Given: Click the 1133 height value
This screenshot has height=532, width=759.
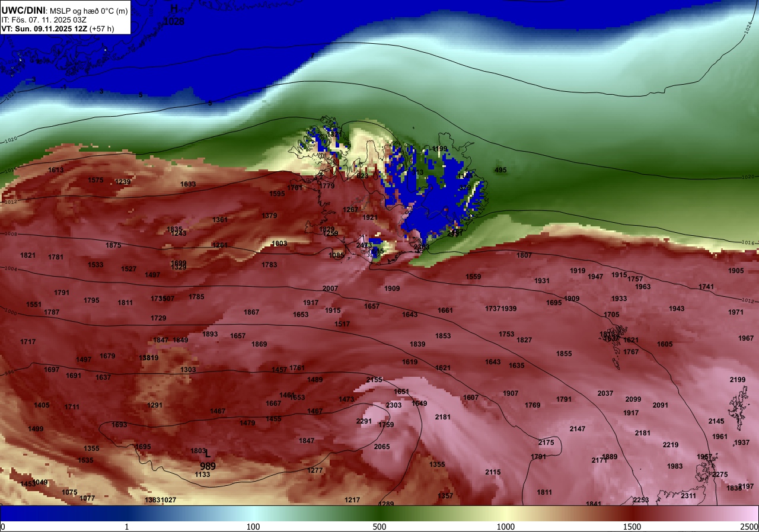Looking at the screenshot, I should point(202,475).
